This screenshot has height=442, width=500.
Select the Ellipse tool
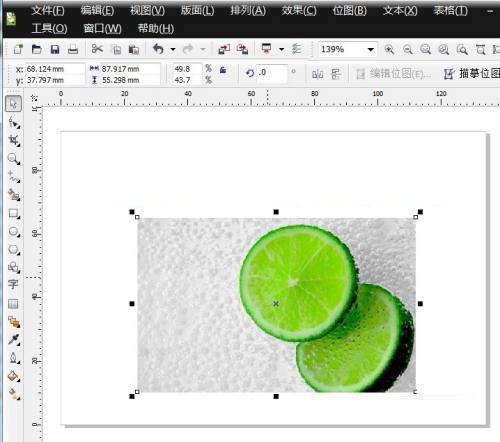(14, 231)
